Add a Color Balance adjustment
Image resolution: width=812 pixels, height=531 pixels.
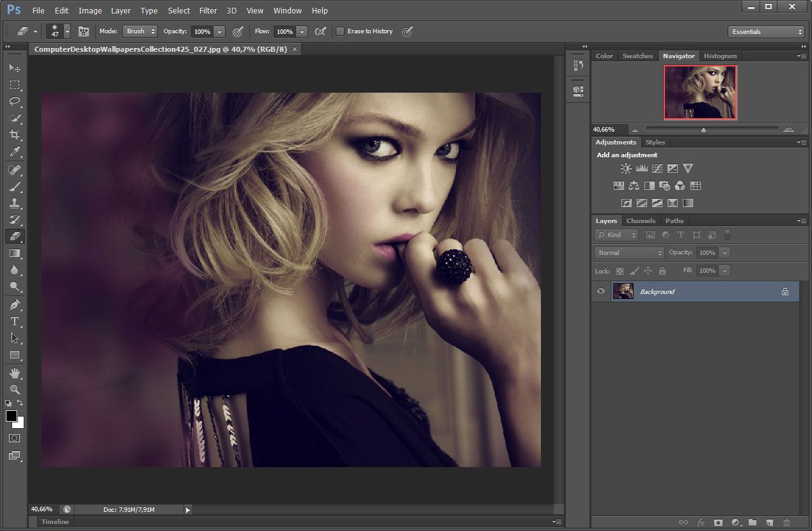tap(634, 186)
